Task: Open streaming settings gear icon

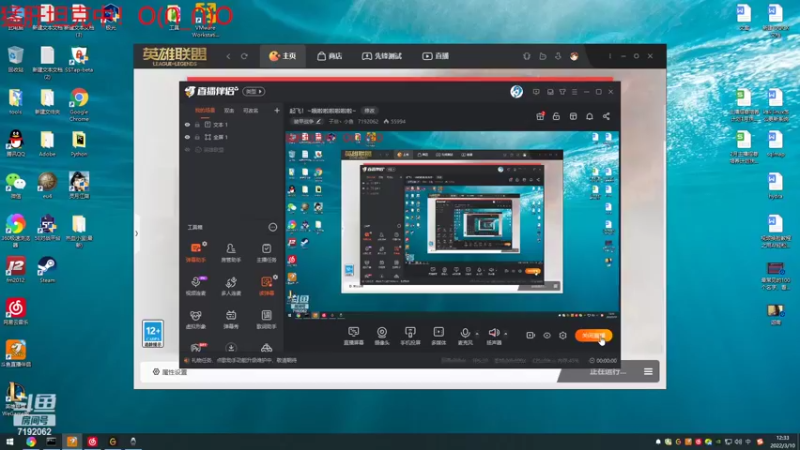Action: pos(563,335)
